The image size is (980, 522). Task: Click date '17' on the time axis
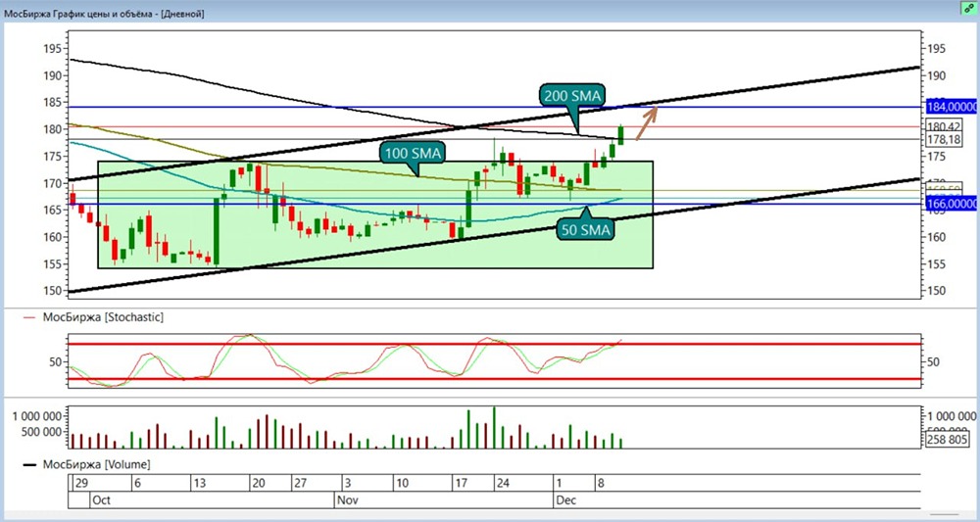point(462,483)
